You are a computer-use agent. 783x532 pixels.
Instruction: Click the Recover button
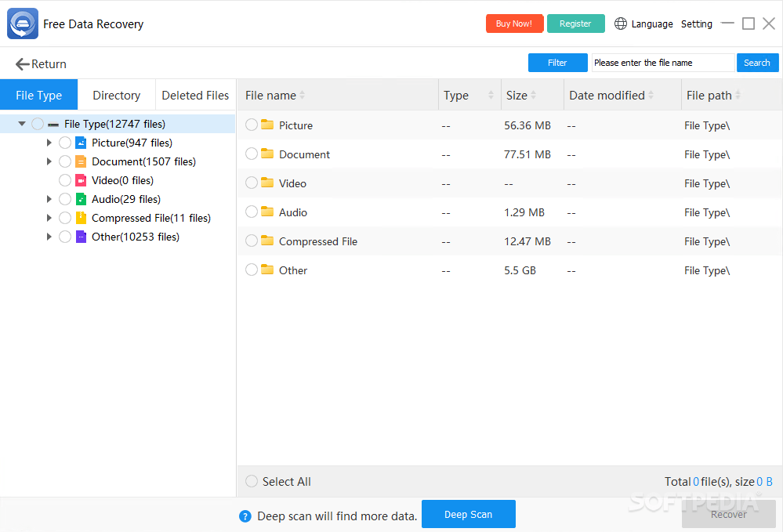click(729, 514)
